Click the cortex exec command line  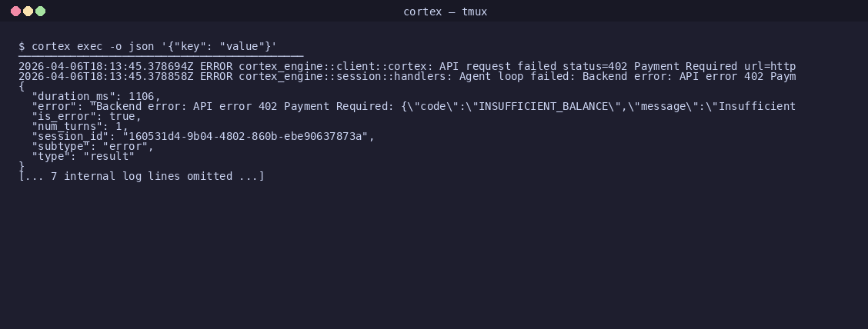pyautogui.click(x=148, y=46)
